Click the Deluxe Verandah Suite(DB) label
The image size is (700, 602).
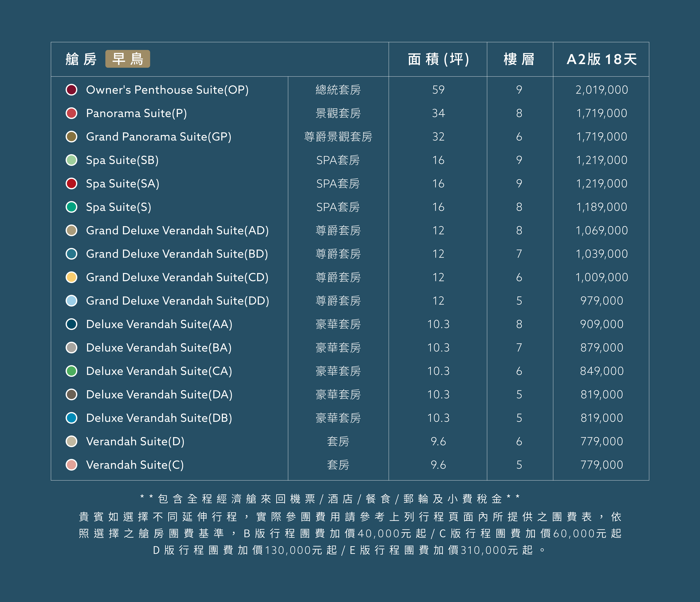[159, 418]
